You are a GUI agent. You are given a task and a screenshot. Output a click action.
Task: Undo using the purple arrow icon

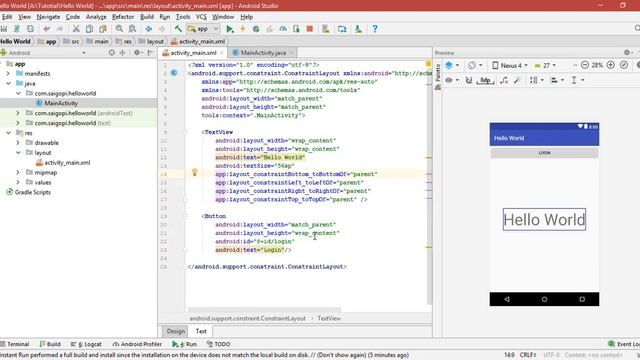47,29
